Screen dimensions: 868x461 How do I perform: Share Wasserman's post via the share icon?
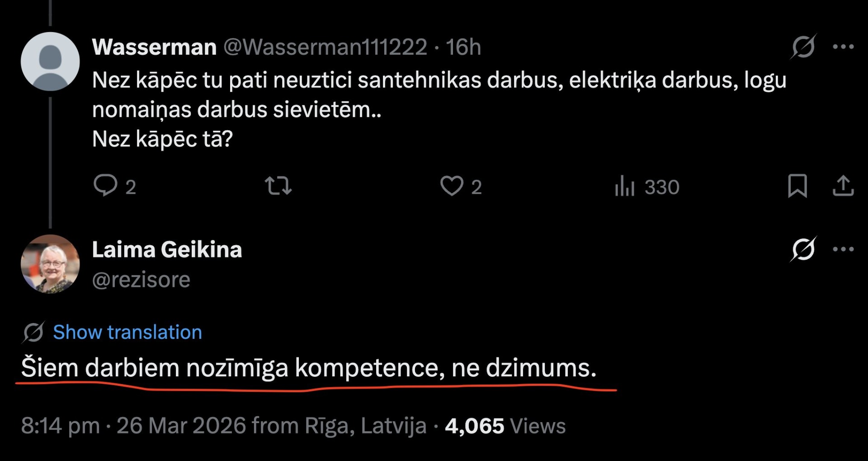pyautogui.click(x=843, y=186)
